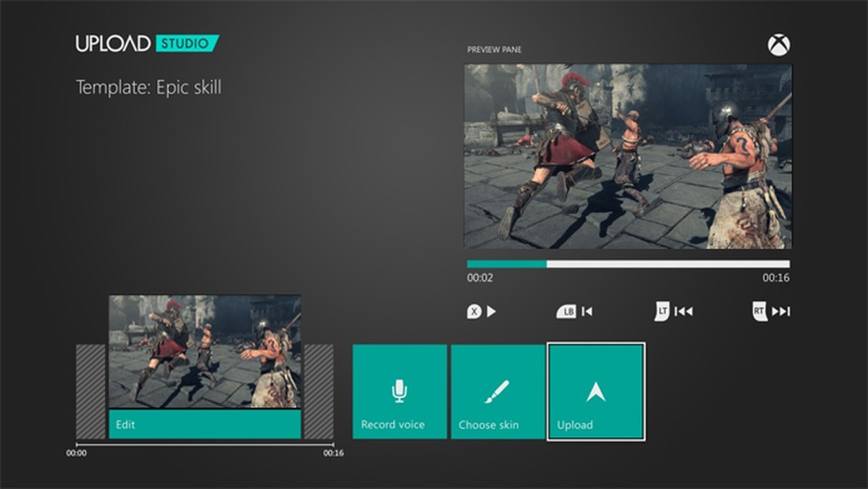
Task: Click the Upload Studio logo
Action: tap(147, 43)
